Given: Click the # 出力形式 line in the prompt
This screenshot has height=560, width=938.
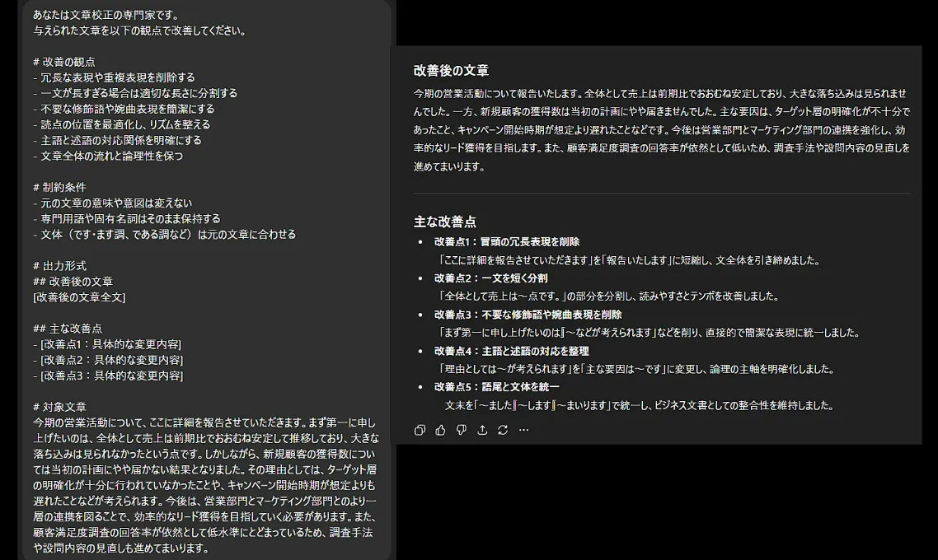Looking at the screenshot, I should (x=59, y=266).
